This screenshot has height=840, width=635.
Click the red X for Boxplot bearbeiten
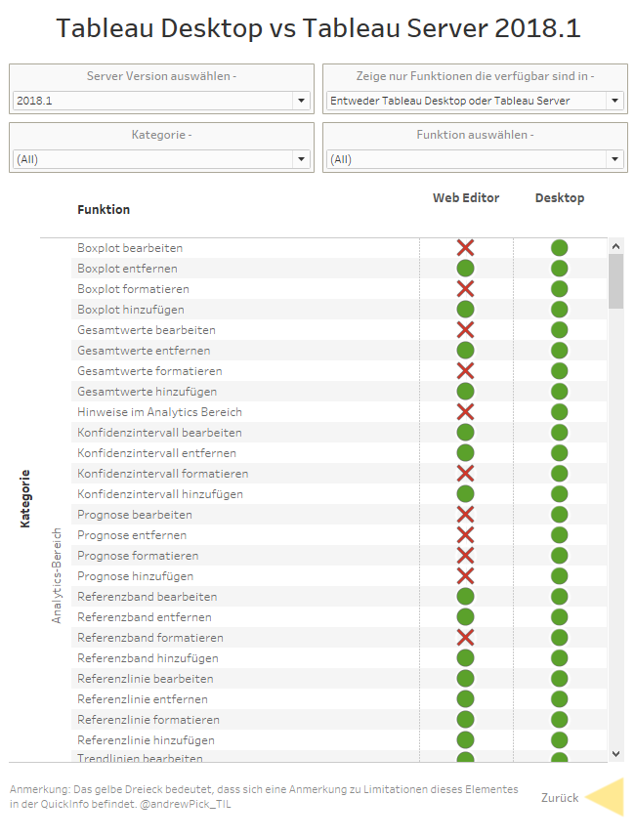pos(465,248)
